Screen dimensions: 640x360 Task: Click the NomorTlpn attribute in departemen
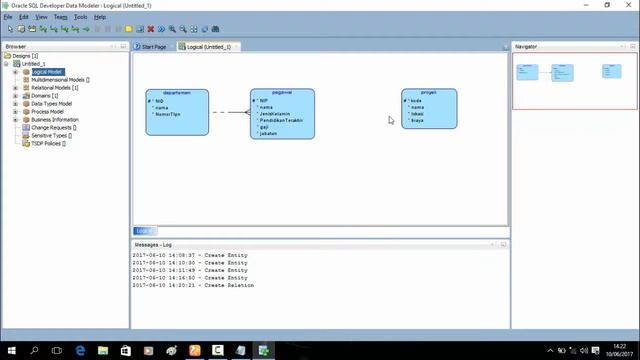168,114
